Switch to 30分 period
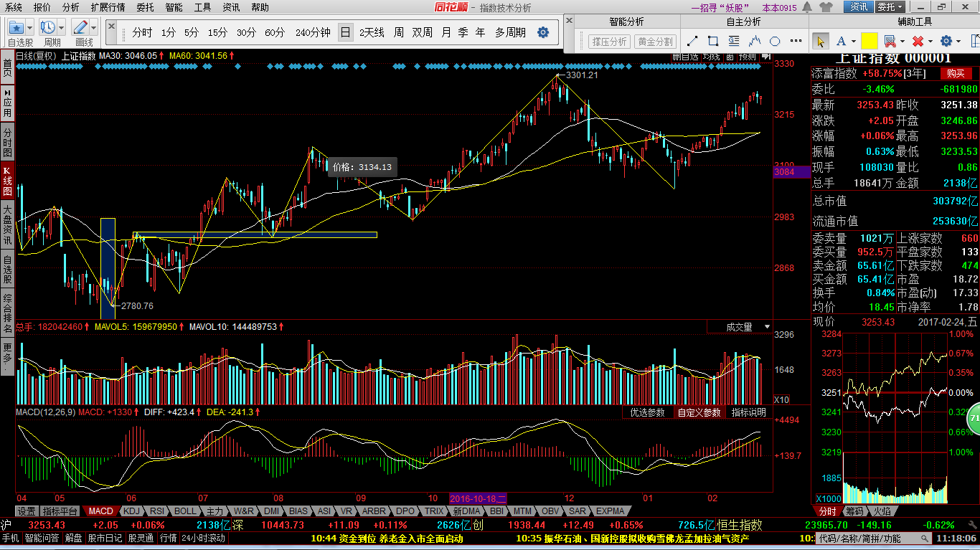Viewport: 980px width, 550px height. point(246,33)
